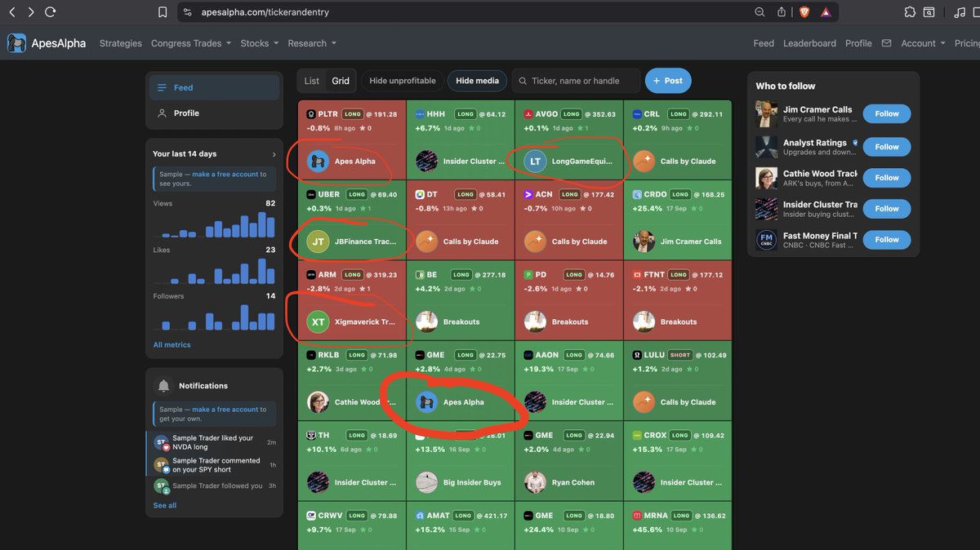Toggle Hide unprofitable filter
The image size is (980, 550).
coord(403,81)
